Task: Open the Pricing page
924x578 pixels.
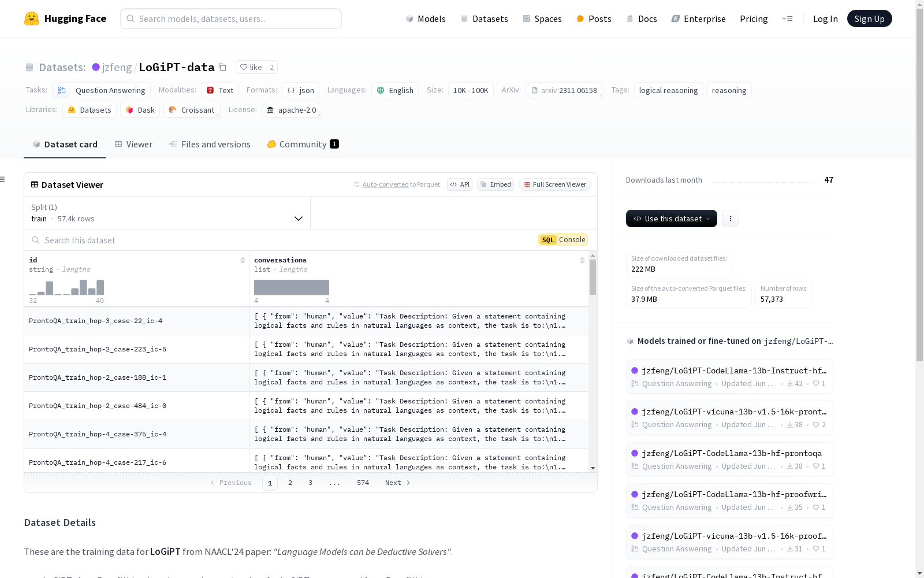Action: (x=754, y=18)
